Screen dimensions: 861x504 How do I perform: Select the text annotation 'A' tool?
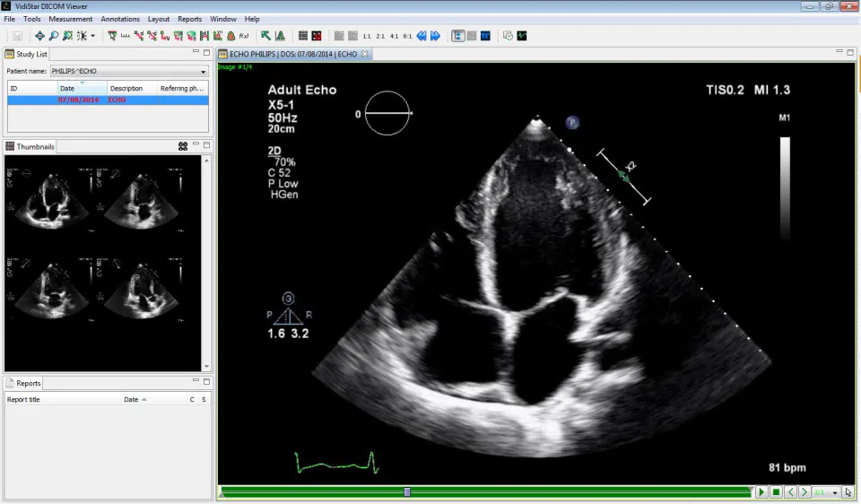coord(280,36)
